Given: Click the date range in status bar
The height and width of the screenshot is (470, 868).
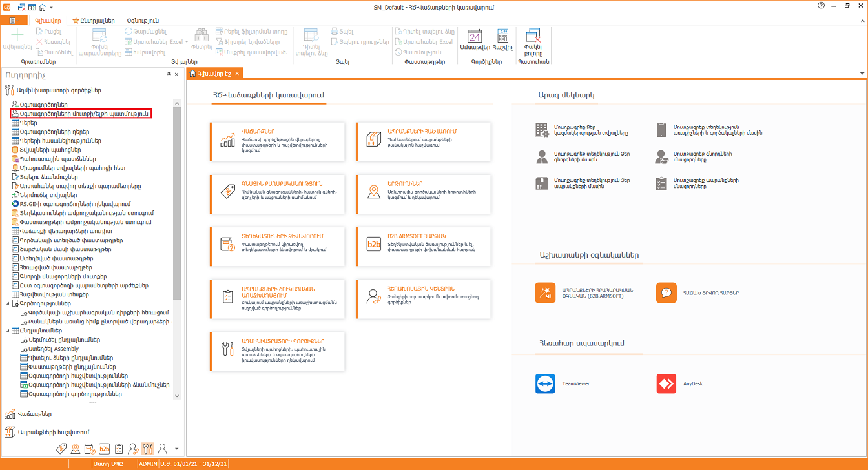Looking at the screenshot, I should [x=194, y=464].
